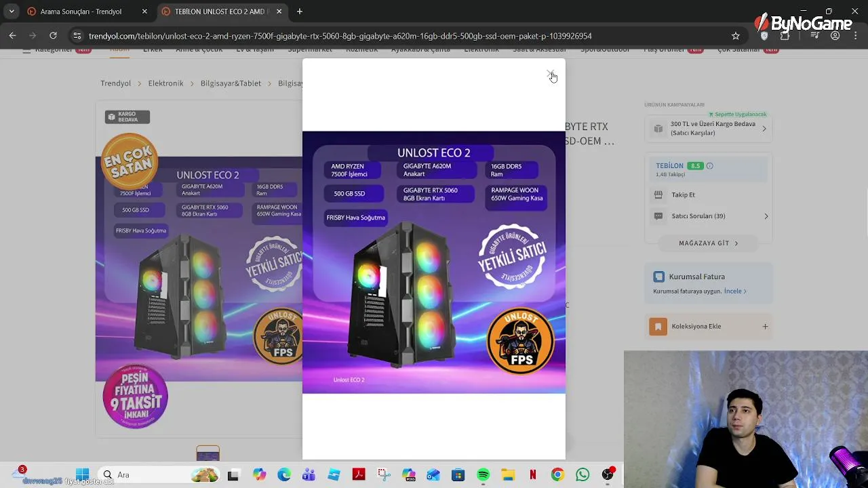Open File Explorer from the taskbar
The height and width of the screenshot is (488, 868).
tap(508, 474)
